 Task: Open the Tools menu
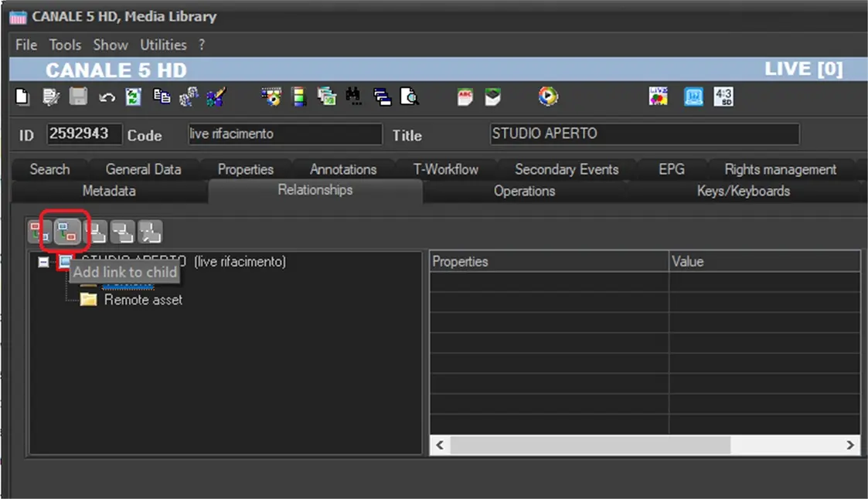(65, 45)
